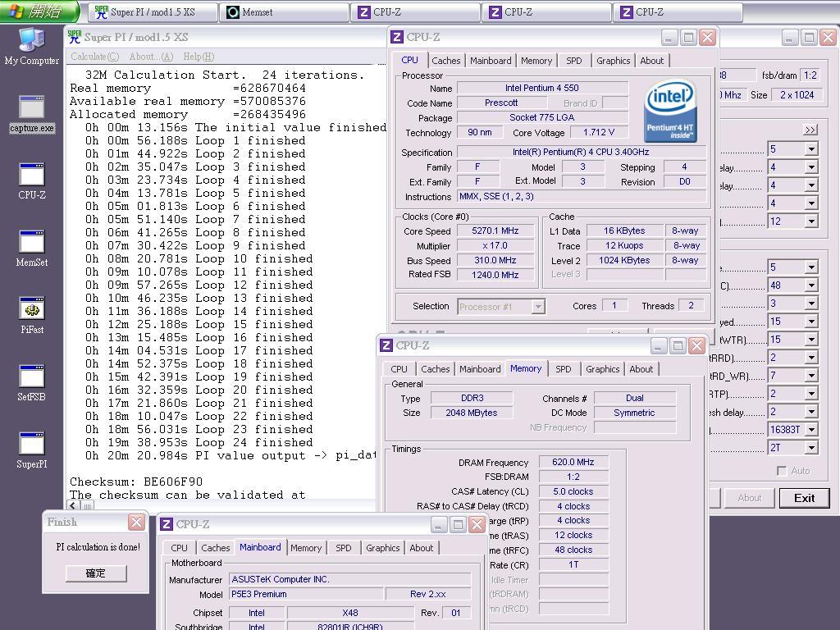840x630 pixels.
Task: Close the Finish dialog
Action: [x=136, y=522]
